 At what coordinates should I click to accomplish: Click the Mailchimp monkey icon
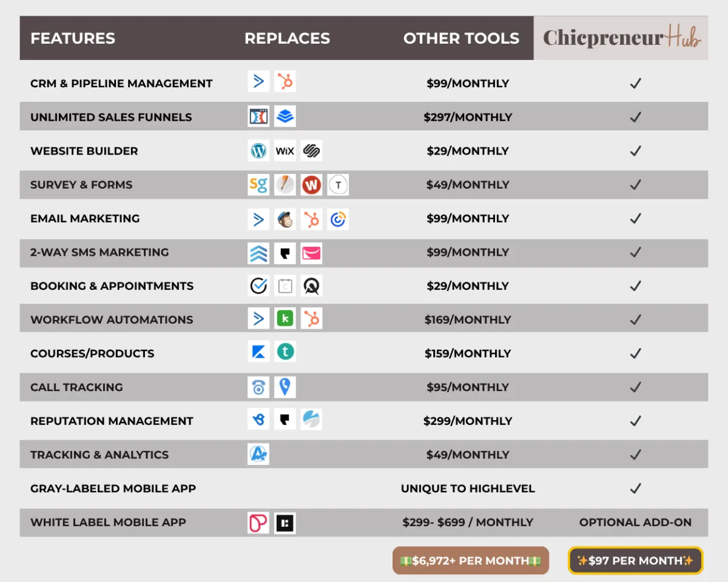(285, 219)
